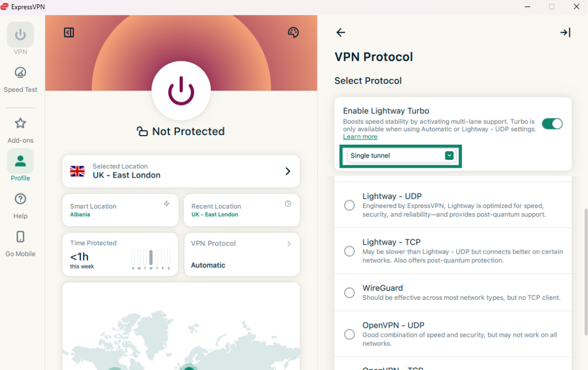Go back using the left arrow
The image size is (588, 370).
click(x=341, y=33)
